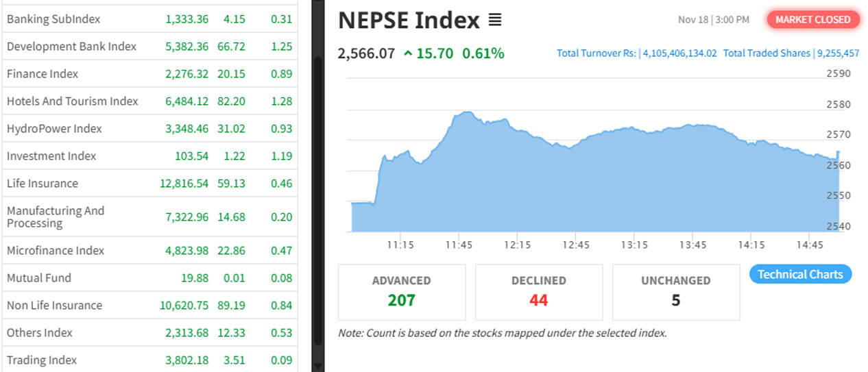
Task: Click the green up arrow beside 15.70
Action: (408, 53)
